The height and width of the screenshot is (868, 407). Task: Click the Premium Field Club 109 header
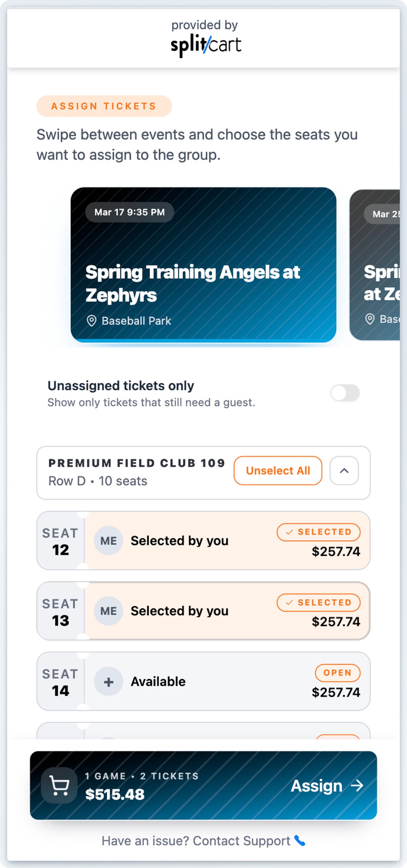coord(137,463)
